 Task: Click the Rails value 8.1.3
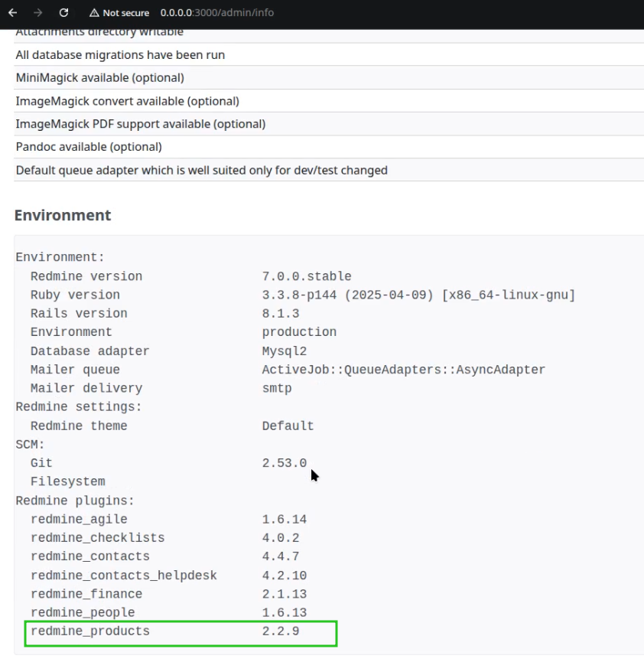point(280,313)
